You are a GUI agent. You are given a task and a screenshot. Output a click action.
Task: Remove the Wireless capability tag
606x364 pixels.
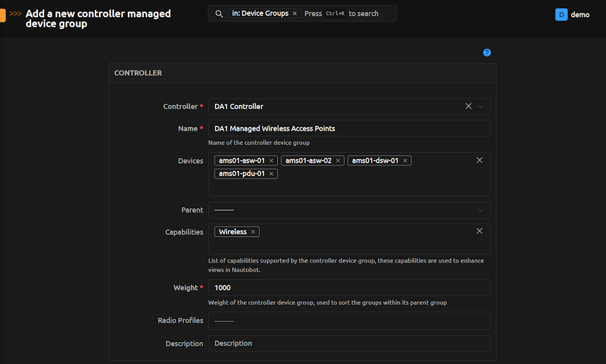[x=253, y=232]
